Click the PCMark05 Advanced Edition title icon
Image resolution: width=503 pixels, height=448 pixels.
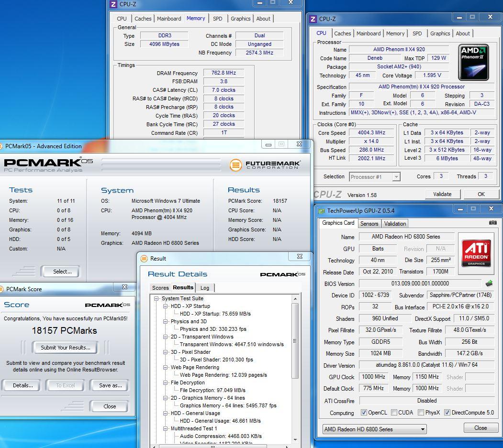(x=1, y=146)
